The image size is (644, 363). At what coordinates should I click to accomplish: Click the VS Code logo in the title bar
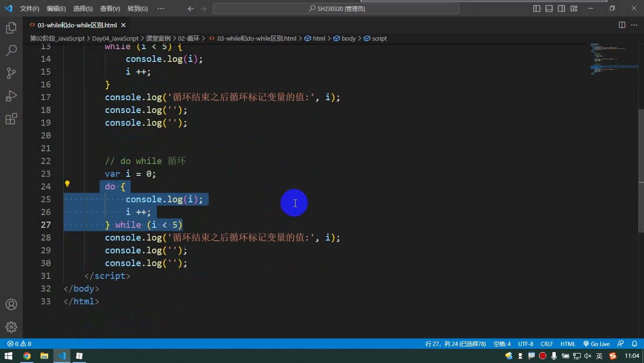[8, 9]
